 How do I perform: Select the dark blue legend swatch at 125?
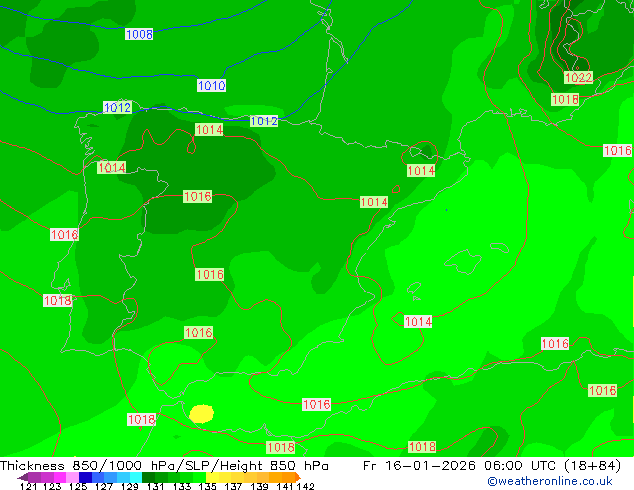[85, 477]
